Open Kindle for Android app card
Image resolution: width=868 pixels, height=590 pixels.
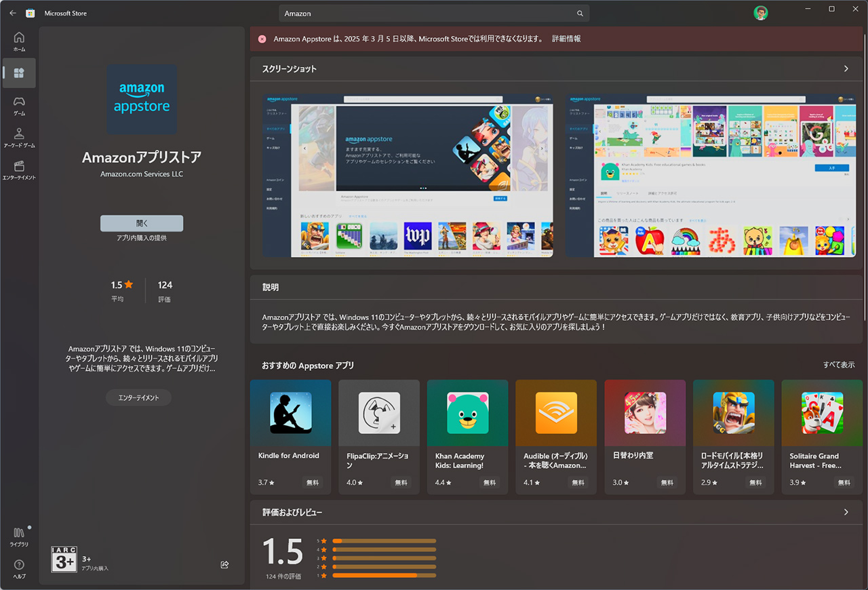coord(291,437)
